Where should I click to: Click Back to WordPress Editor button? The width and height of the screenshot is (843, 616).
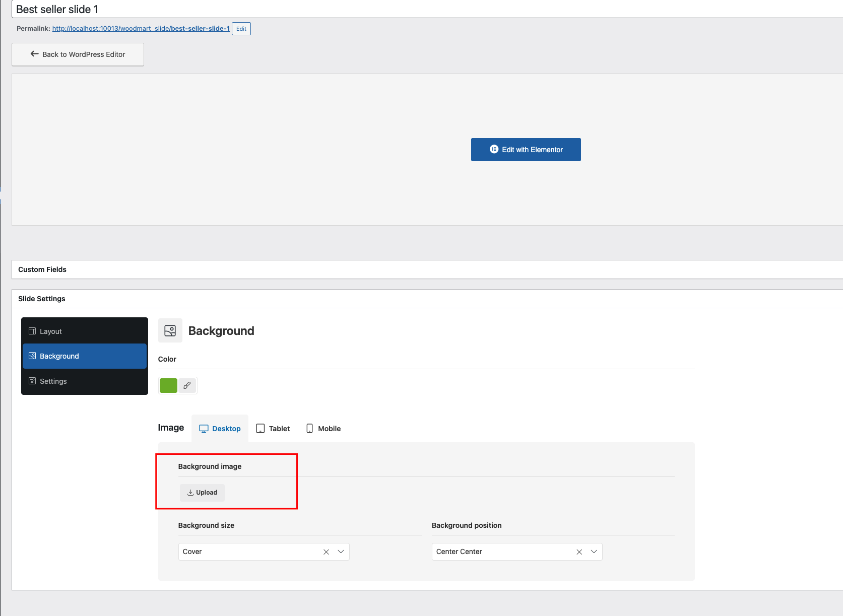(x=78, y=54)
